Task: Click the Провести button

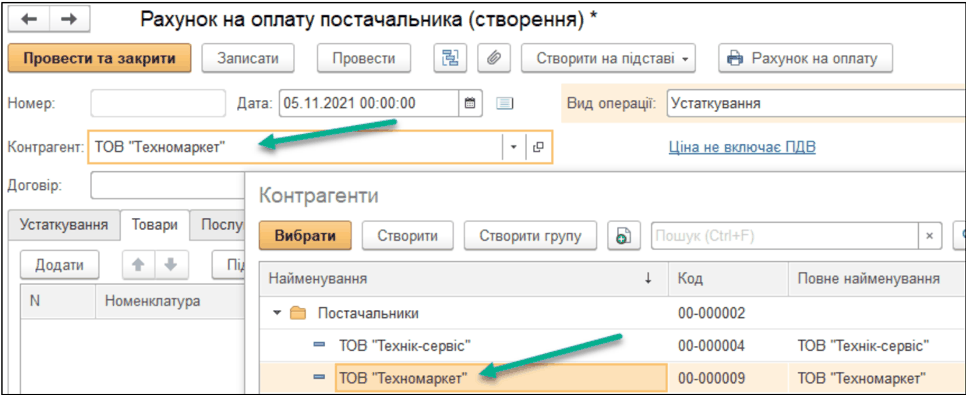Action: click(x=364, y=59)
